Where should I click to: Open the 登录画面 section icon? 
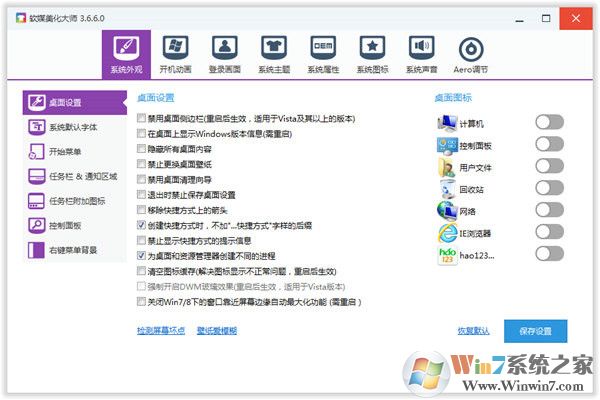click(x=225, y=48)
